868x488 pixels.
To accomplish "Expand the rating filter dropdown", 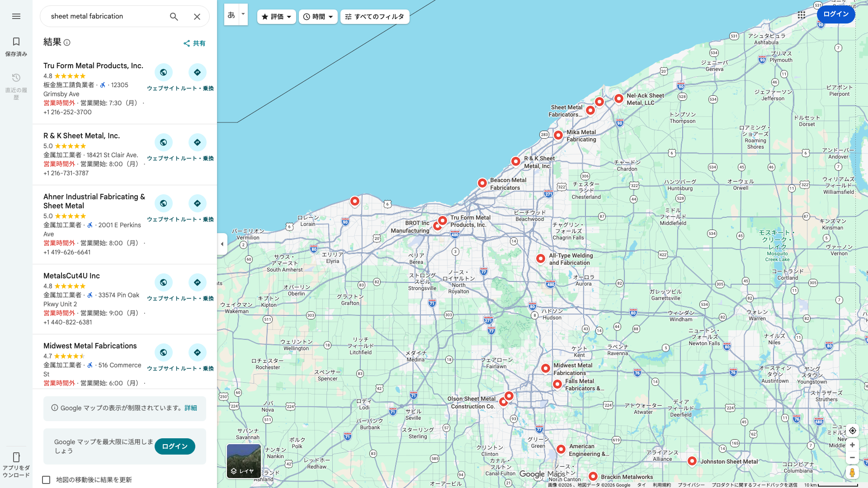I will coord(277,17).
